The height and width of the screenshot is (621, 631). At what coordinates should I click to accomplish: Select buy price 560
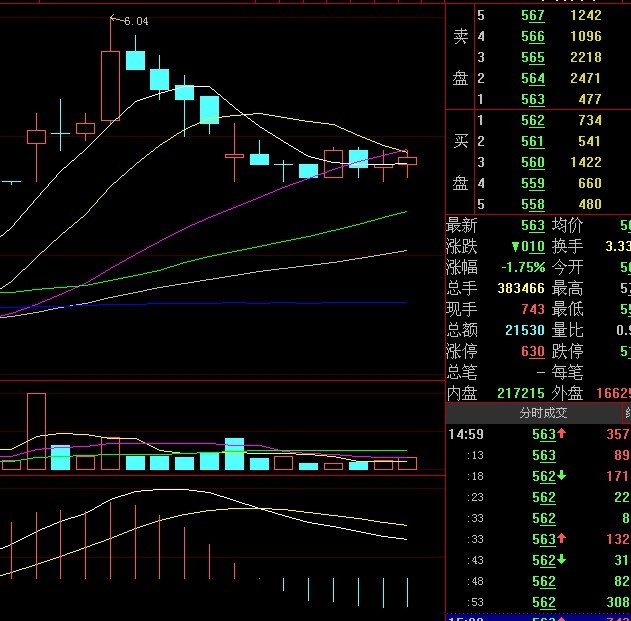click(533, 162)
